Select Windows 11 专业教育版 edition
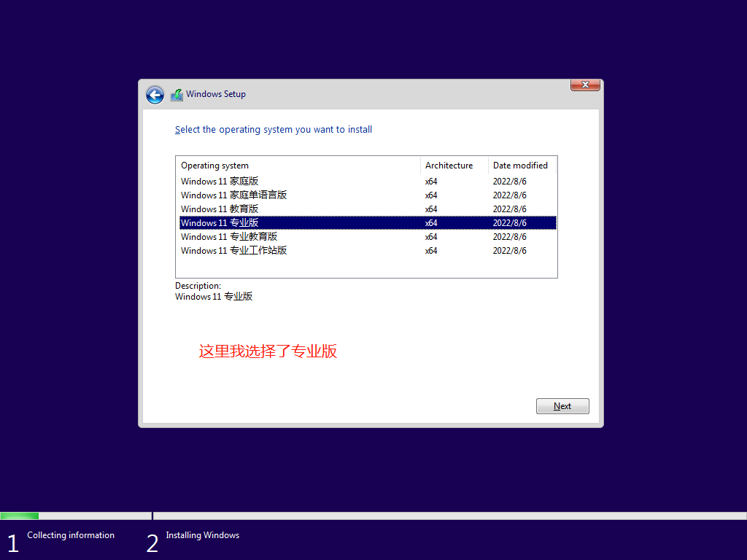This screenshot has height=560, width=747. [228, 236]
